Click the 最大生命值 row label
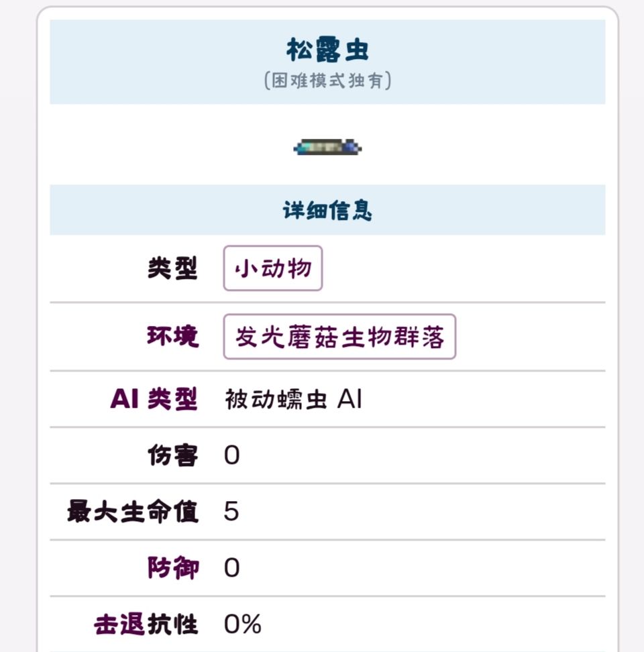Image resolution: width=644 pixels, height=652 pixels. (x=133, y=512)
